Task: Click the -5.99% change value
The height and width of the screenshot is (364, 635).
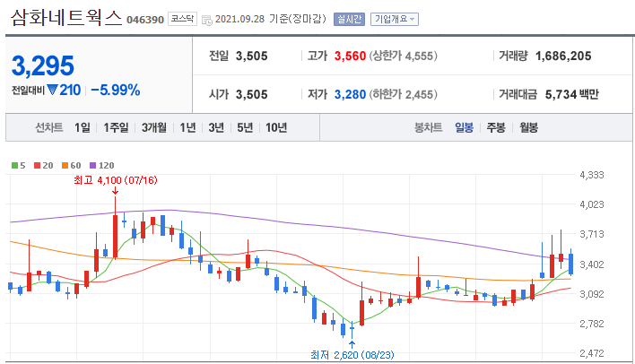Action: pyautogui.click(x=116, y=90)
